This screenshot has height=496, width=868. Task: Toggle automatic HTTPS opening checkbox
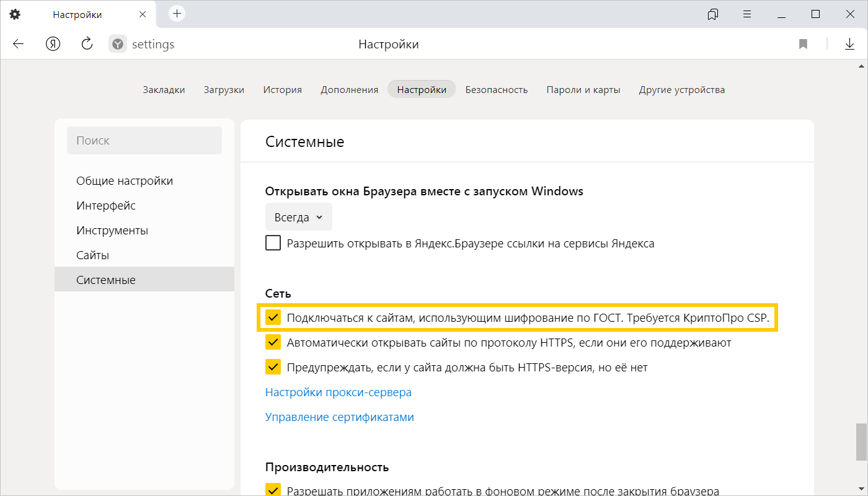[273, 342]
